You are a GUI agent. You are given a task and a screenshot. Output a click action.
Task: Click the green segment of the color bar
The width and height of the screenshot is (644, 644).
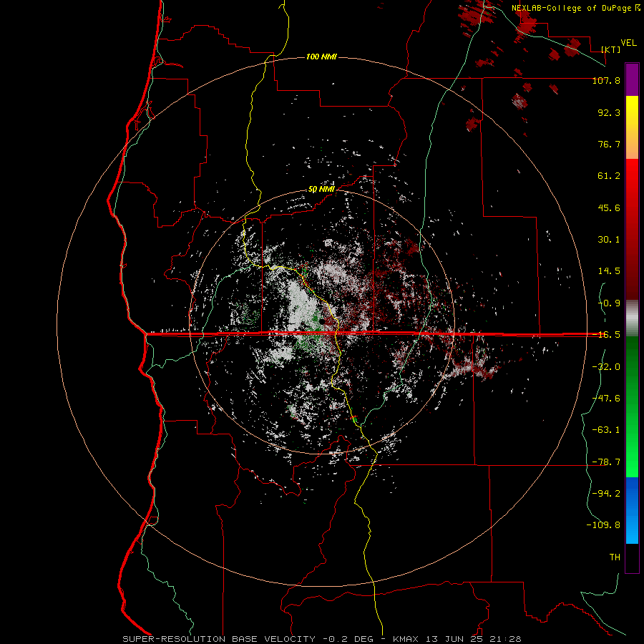[x=632, y=406]
